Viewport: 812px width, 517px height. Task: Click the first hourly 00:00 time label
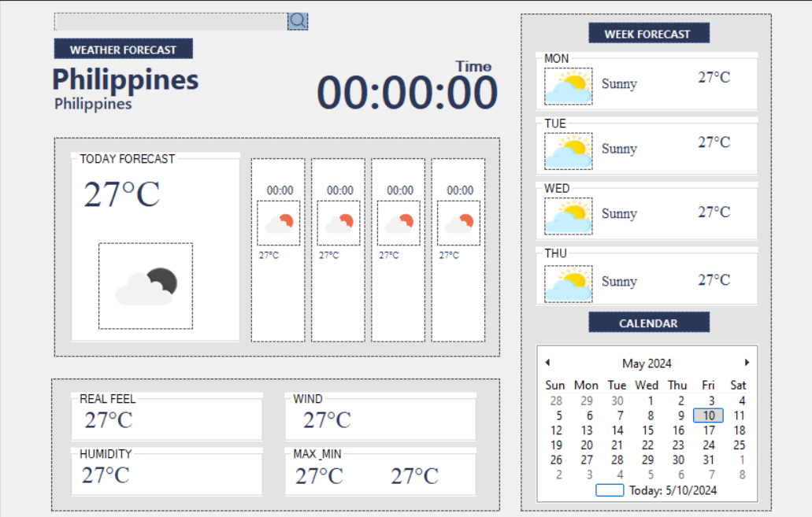280,190
